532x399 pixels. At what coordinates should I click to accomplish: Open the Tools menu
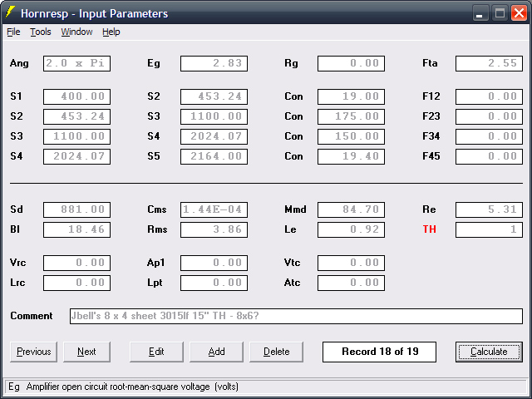[41, 32]
